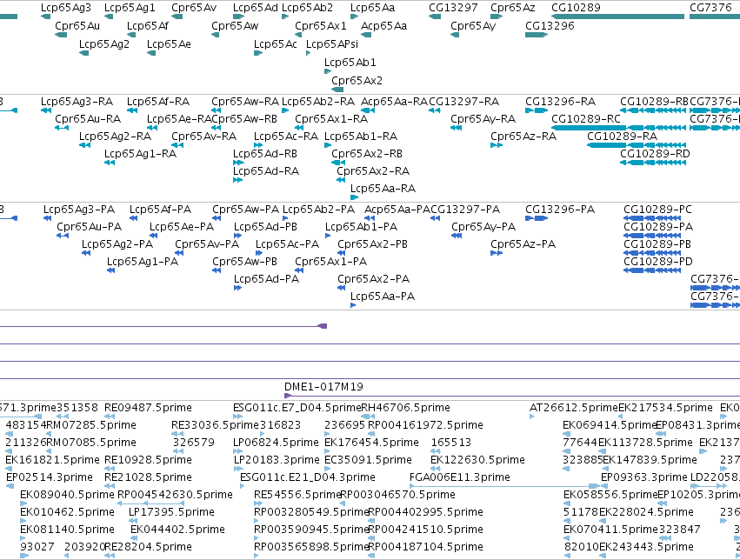Click the CG10289 gene bar
The image size is (740, 560).
click(617, 17)
